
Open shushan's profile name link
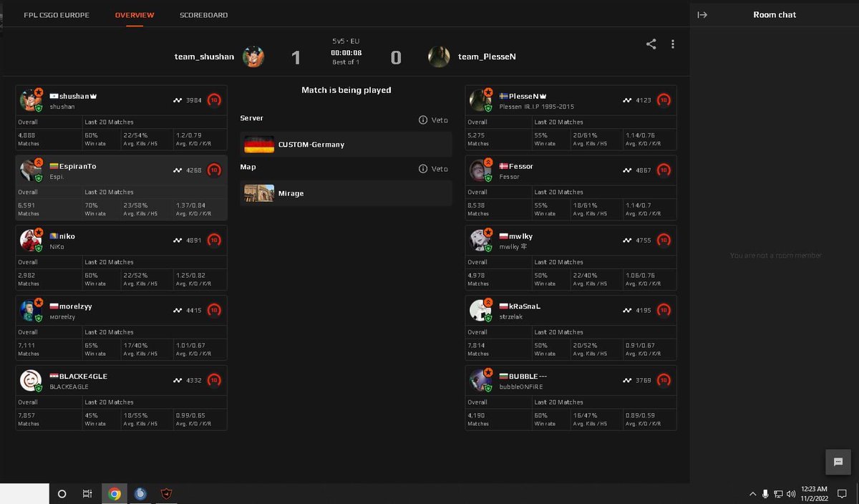pos(74,96)
